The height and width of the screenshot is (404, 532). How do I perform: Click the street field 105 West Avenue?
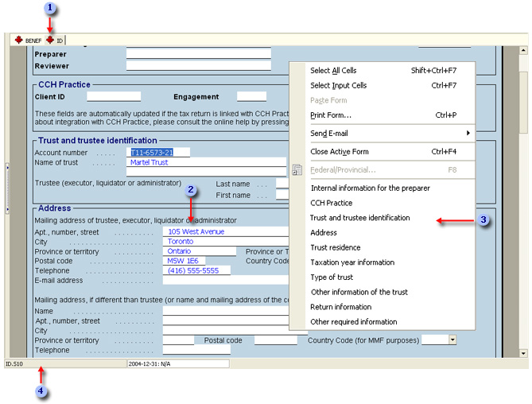(x=226, y=231)
